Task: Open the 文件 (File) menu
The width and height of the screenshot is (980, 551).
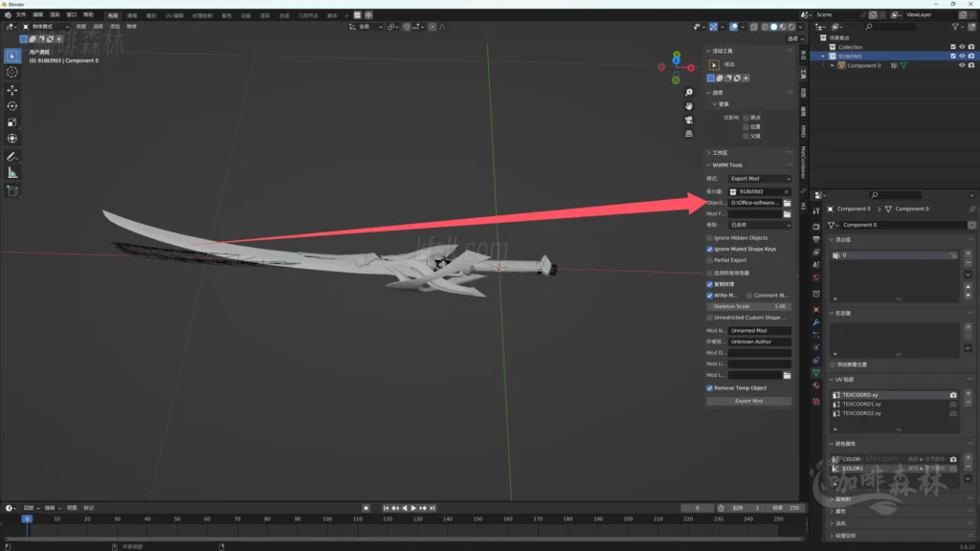Action: pos(21,15)
